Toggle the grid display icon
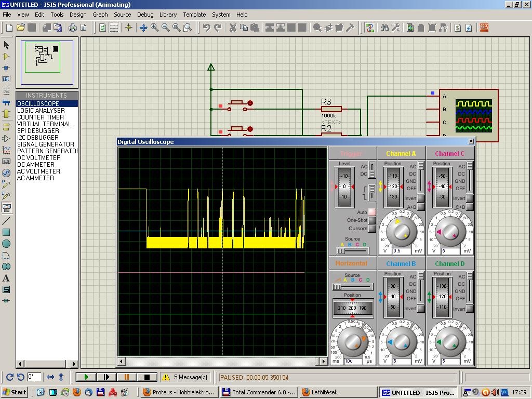Image resolution: width=532 pixels, height=399 pixels. pyautogui.click(x=114, y=28)
